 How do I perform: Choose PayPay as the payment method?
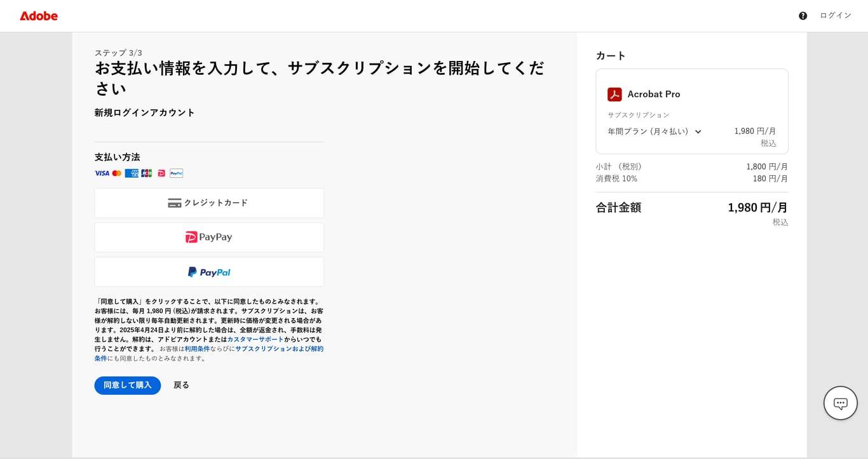click(x=208, y=237)
